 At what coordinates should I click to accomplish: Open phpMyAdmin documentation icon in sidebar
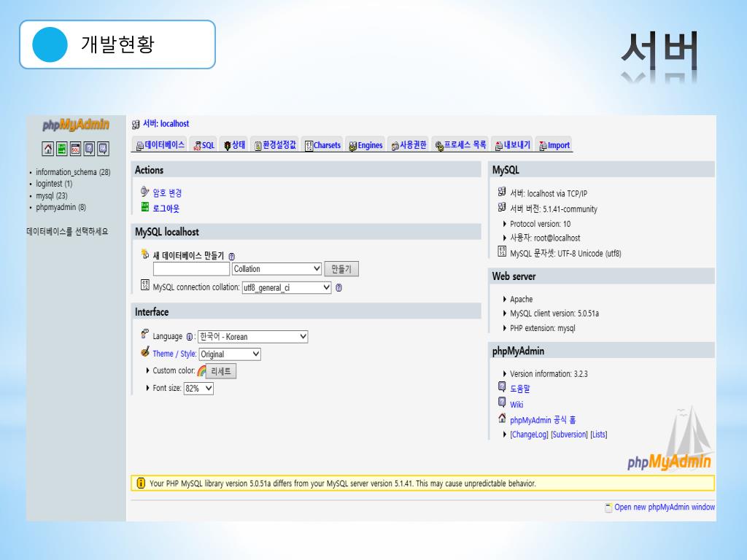(89, 149)
